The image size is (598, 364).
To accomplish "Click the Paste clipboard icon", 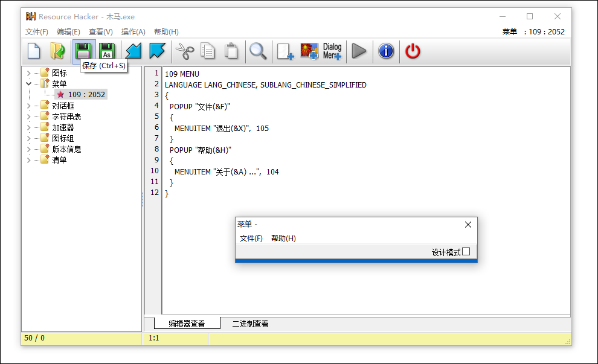I will coord(231,51).
